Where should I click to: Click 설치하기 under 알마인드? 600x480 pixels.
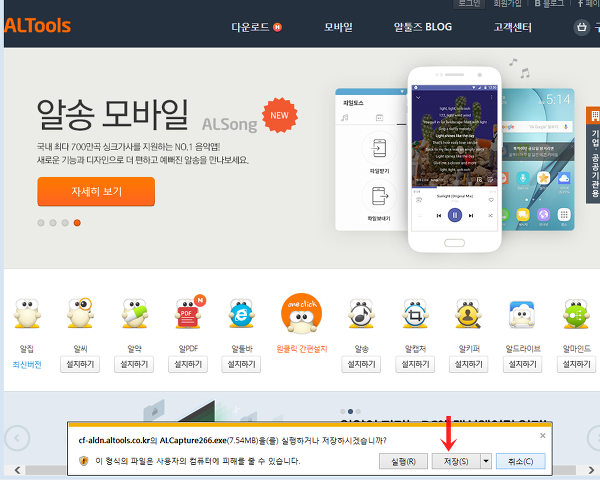(x=577, y=364)
